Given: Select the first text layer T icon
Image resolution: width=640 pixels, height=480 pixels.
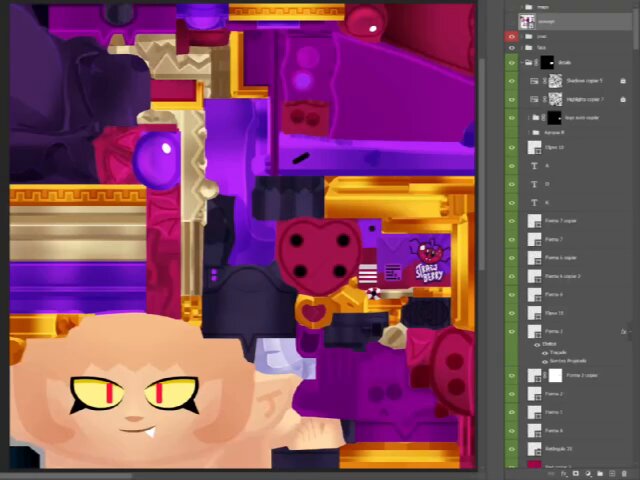Looking at the screenshot, I should tap(534, 166).
